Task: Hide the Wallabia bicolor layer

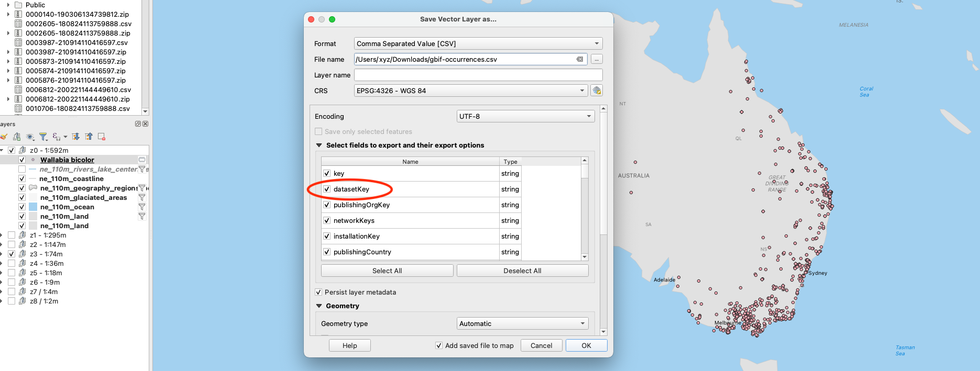Action: pos(22,160)
